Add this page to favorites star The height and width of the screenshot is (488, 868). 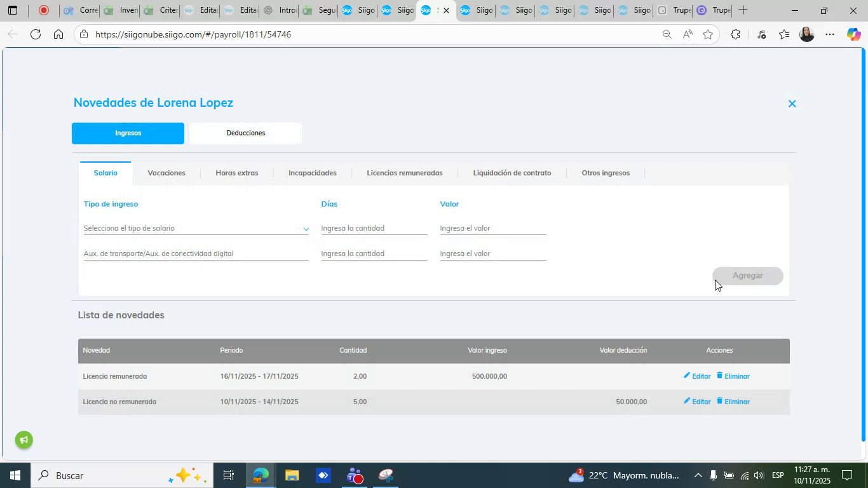pyautogui.click(x=708, y=34)
